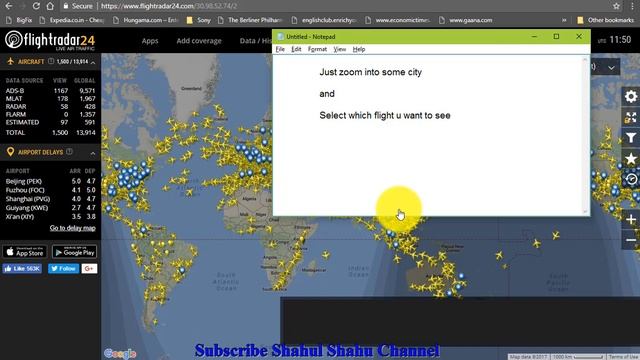Screen dimensions: 640x360
Task: Open bookmarks star icon on map sidebar
Action: point(631,159)
